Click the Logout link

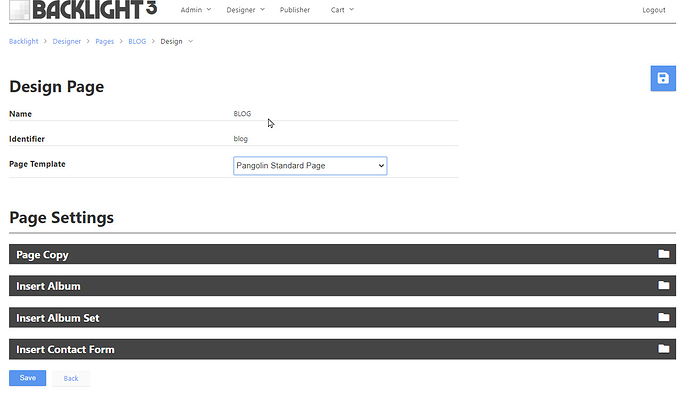point(654,10)
